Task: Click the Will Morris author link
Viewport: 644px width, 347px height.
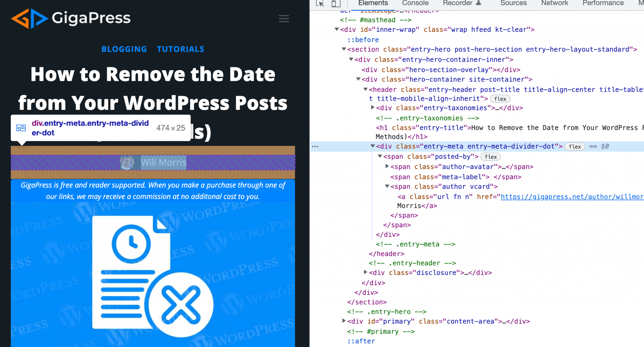Action: 164,162
